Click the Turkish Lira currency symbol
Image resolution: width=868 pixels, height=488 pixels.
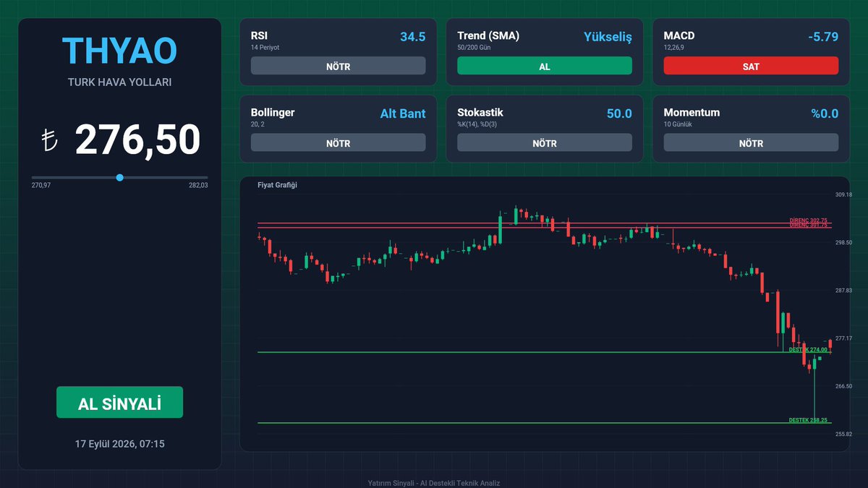(x=50, y=140)
